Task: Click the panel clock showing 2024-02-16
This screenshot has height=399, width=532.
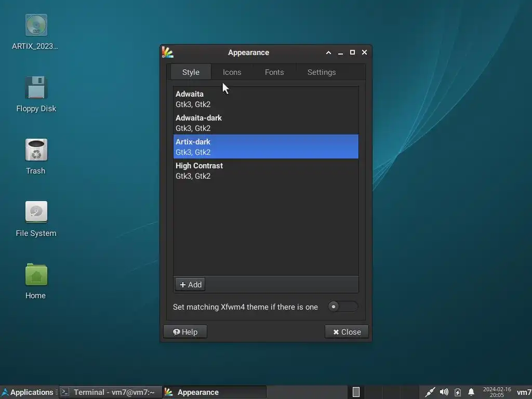Action: (x=497, y=392)
